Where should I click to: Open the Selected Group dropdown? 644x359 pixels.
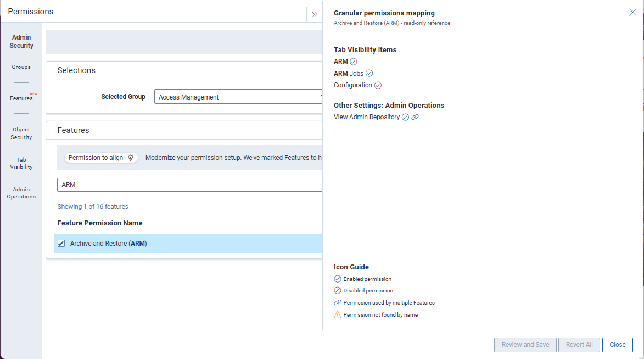(238, 97)
